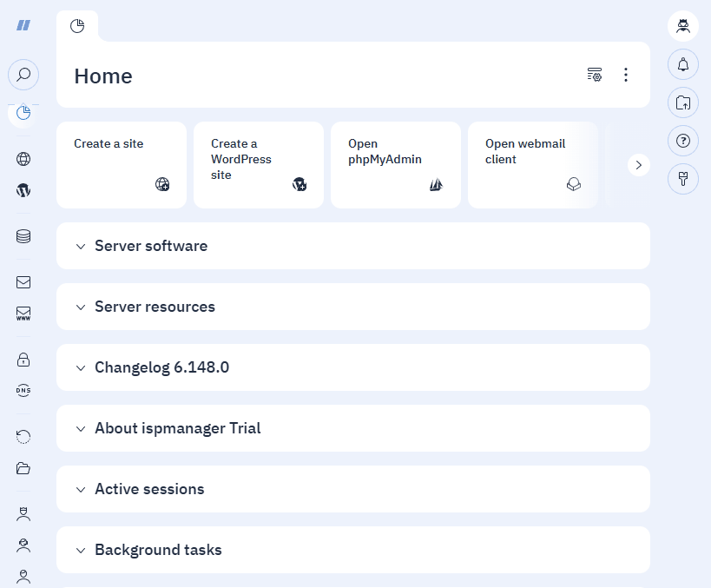
Task: Open the help question mark icon
Action: 683,141
